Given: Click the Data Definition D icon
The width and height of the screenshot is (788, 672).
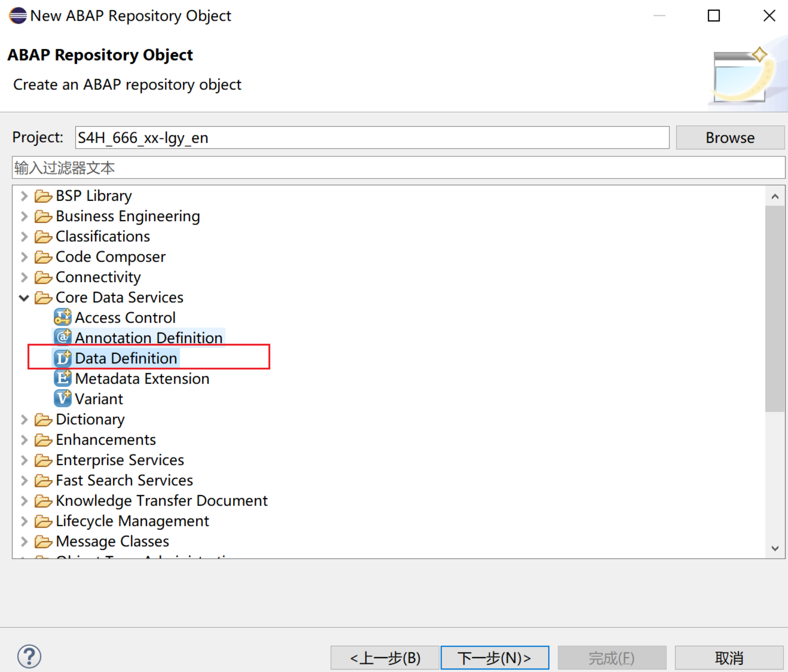Looking at the screenshot, I should point(62,358).
